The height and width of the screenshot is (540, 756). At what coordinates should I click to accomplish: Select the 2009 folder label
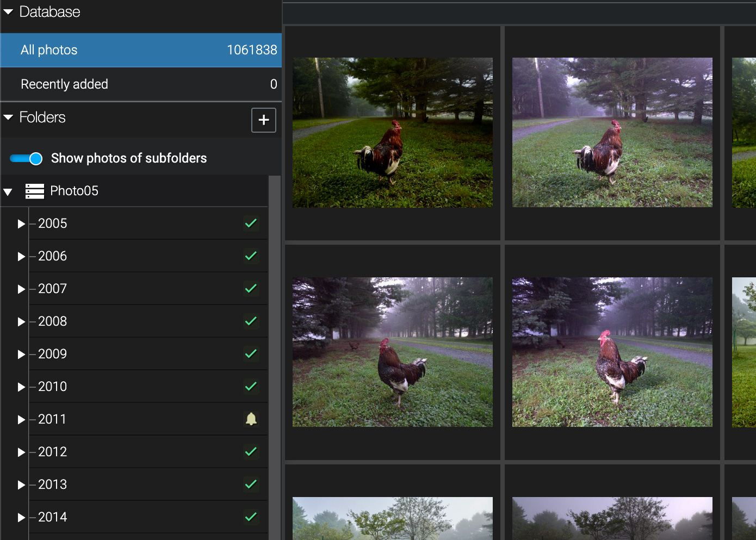click(53, 354)
